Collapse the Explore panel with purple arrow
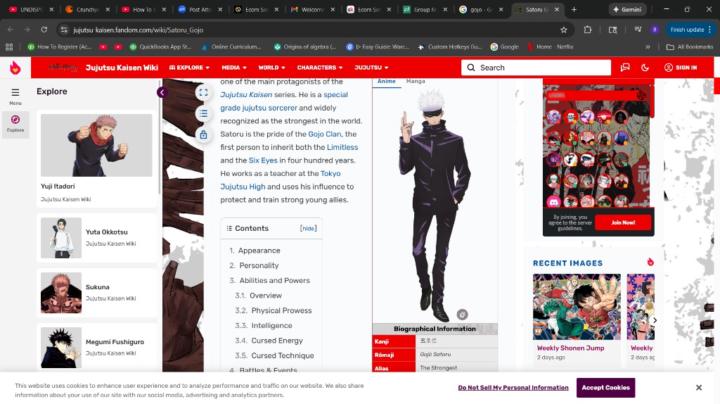 161,92
